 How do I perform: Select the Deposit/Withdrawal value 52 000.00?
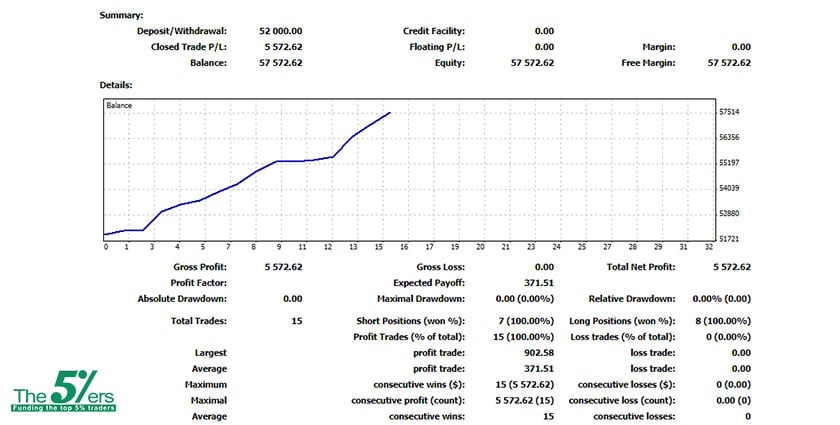[x=281, y=31]
